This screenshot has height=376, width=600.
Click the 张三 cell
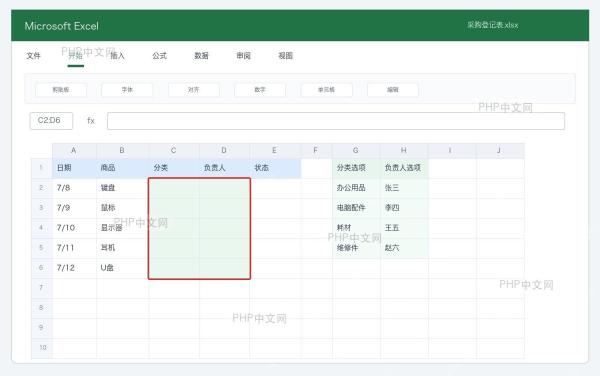404,188
